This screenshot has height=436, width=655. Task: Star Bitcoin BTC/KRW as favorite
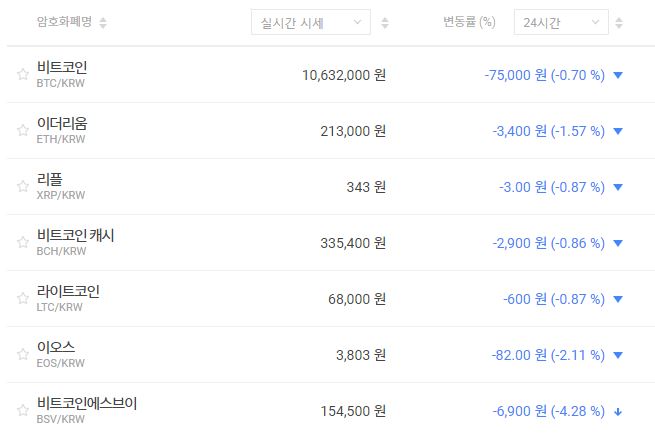[x=23, y=74]
